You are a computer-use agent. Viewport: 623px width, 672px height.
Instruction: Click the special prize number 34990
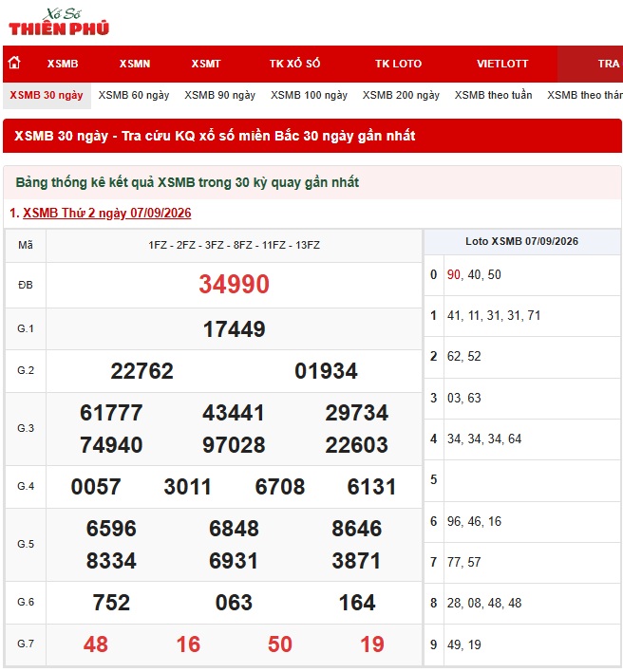[x=235, y=284]
